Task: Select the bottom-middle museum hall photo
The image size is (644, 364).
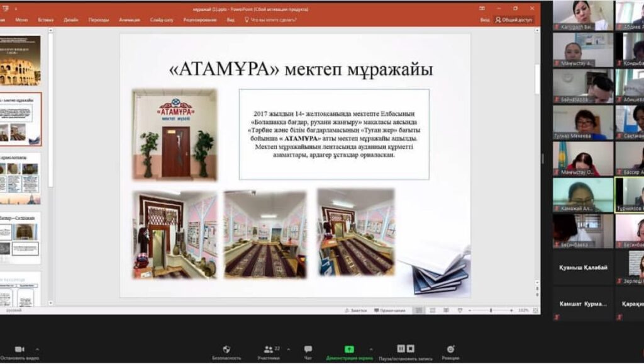Action: click(265, 234)
